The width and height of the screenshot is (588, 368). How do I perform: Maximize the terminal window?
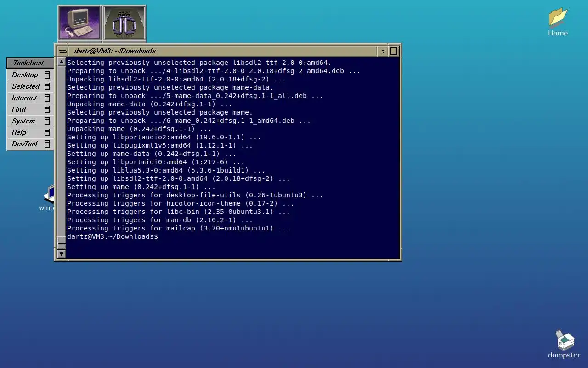[x=394, y=52]
